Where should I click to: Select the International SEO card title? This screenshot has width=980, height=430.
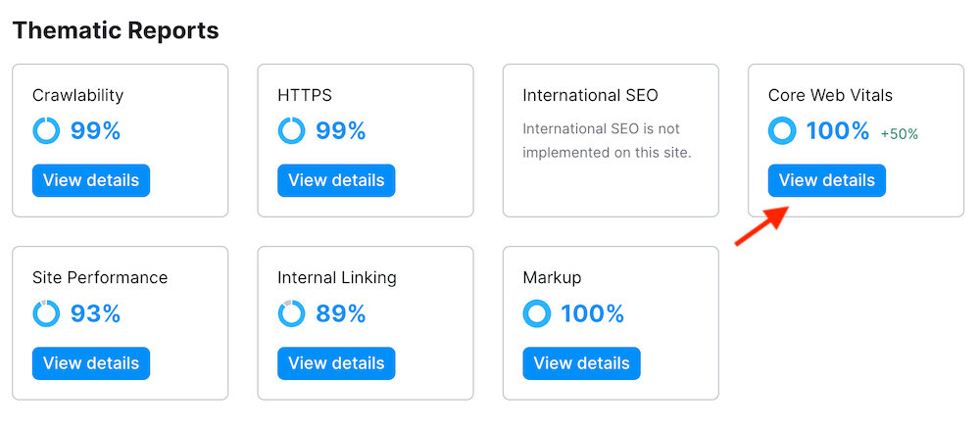coord(590,95)
